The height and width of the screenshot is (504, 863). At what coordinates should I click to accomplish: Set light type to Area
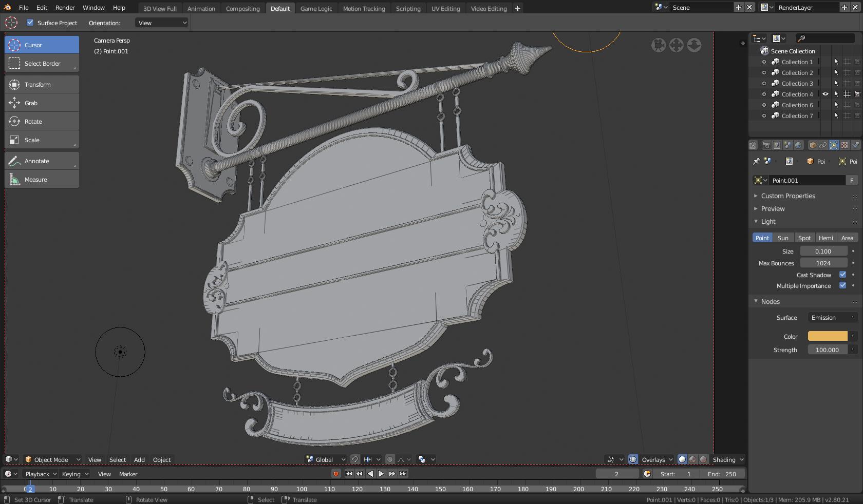[x=847, y=238]
